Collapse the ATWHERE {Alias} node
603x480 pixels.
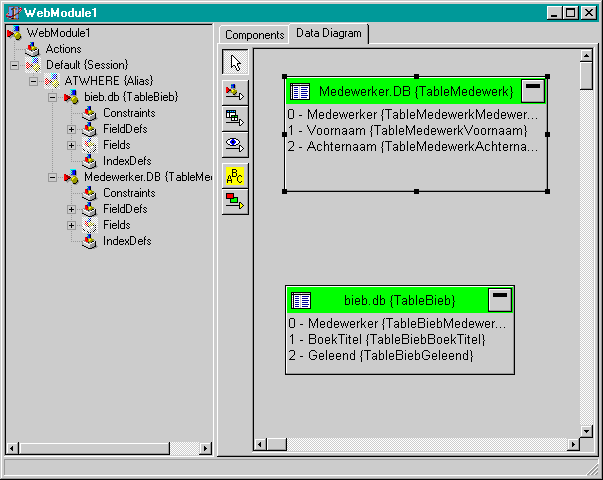click(33, 81)
